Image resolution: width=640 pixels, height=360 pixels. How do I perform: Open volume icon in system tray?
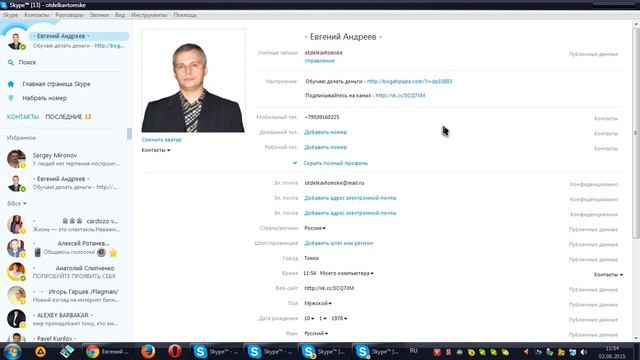584,352
